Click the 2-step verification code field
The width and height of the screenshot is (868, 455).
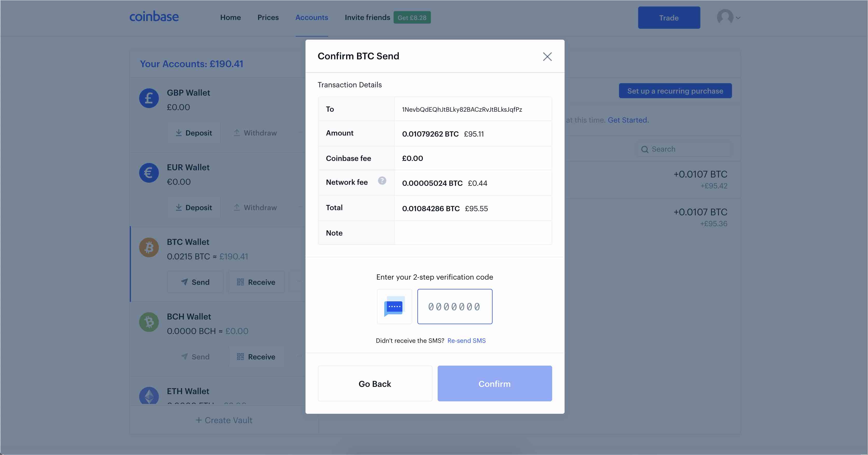454,306
